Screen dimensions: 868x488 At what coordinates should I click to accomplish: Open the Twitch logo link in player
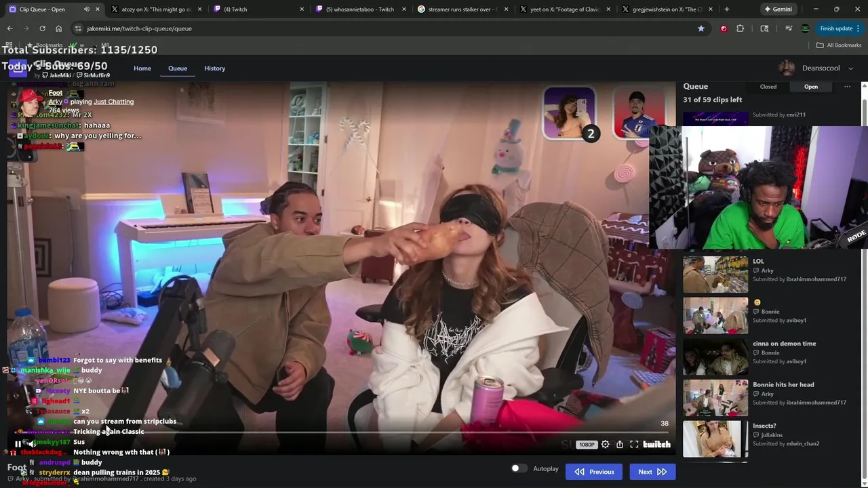click(x=656, y=445)
